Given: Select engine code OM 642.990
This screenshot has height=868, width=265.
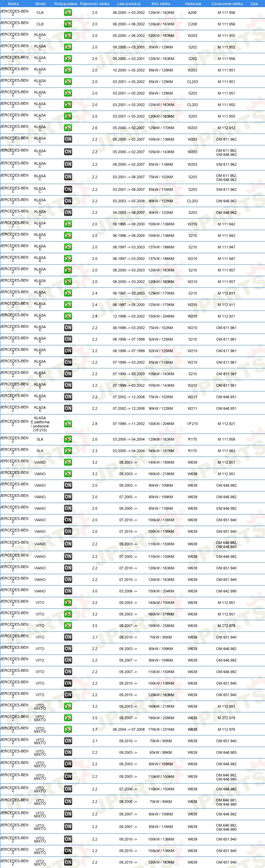Looking at the screenshot, I should point(226,591).
